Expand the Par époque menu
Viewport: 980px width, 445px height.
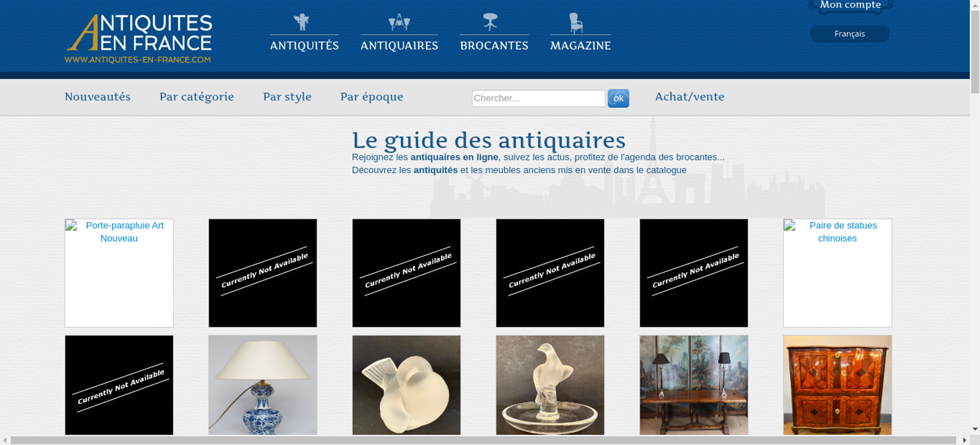[x=371, y=97]
